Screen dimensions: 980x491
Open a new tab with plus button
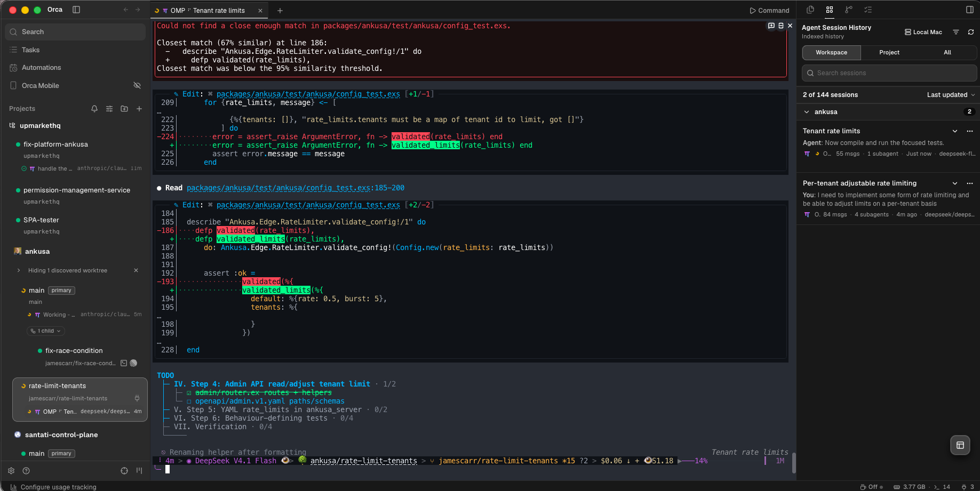[280, 11]
